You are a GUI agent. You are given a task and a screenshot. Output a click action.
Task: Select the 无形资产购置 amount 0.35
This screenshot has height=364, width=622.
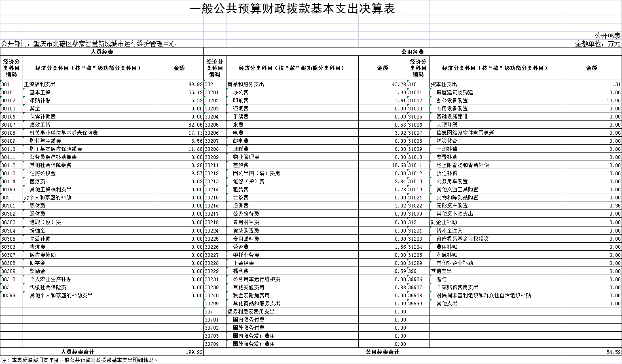point(592,205)
